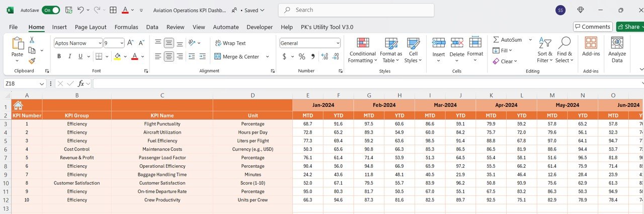Increase the indent level
The height and width of the screenshot is (214, 644).
(202, 56)
